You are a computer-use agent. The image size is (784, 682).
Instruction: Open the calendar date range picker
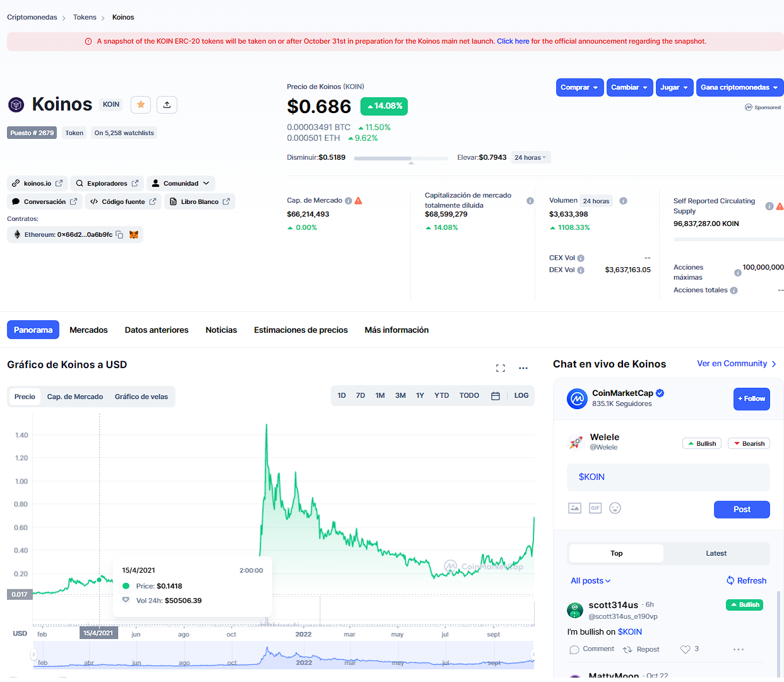[496, 396]
